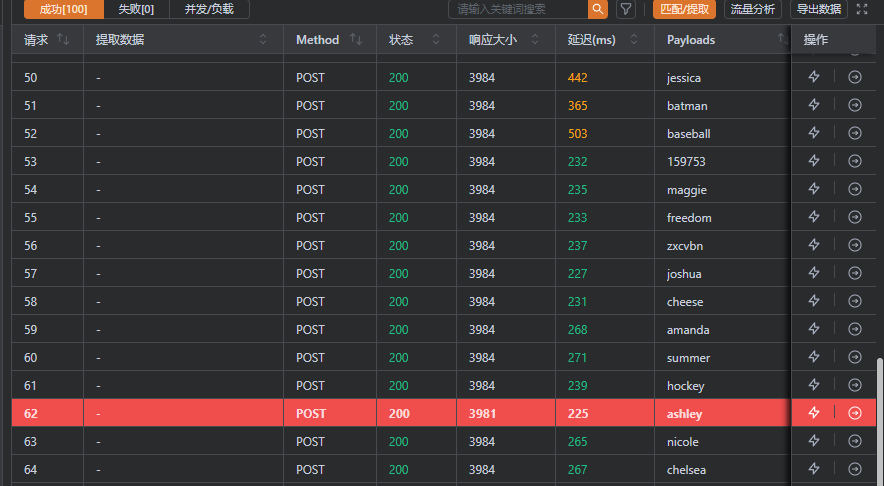This screenshot has height=486, width=884.
Task: Switch to the 失败[0] tab
Action: click(136, 9)
